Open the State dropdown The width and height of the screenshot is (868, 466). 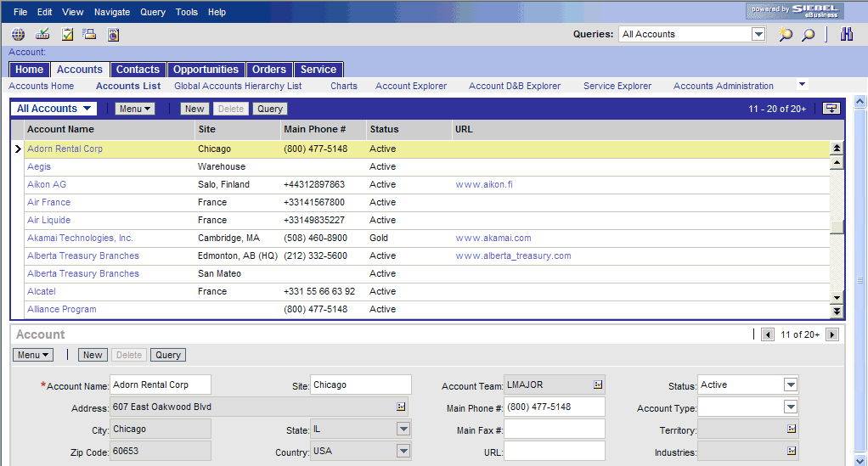[x=403, y=429]
